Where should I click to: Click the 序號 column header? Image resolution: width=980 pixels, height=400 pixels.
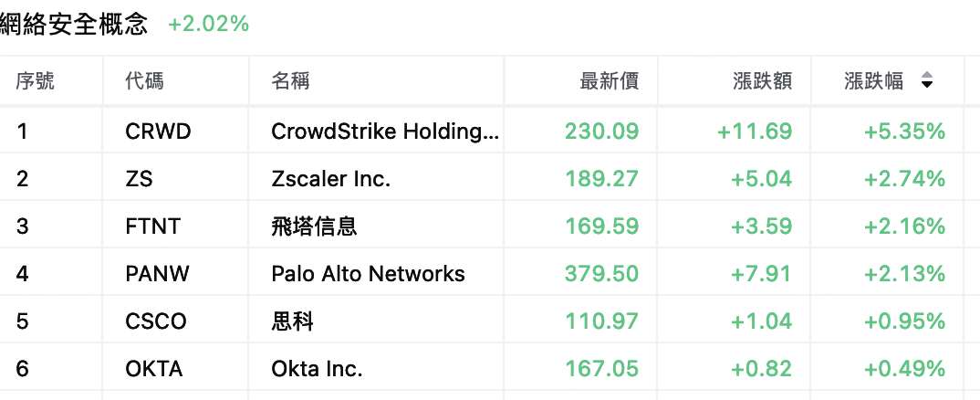tap(35, 80)
